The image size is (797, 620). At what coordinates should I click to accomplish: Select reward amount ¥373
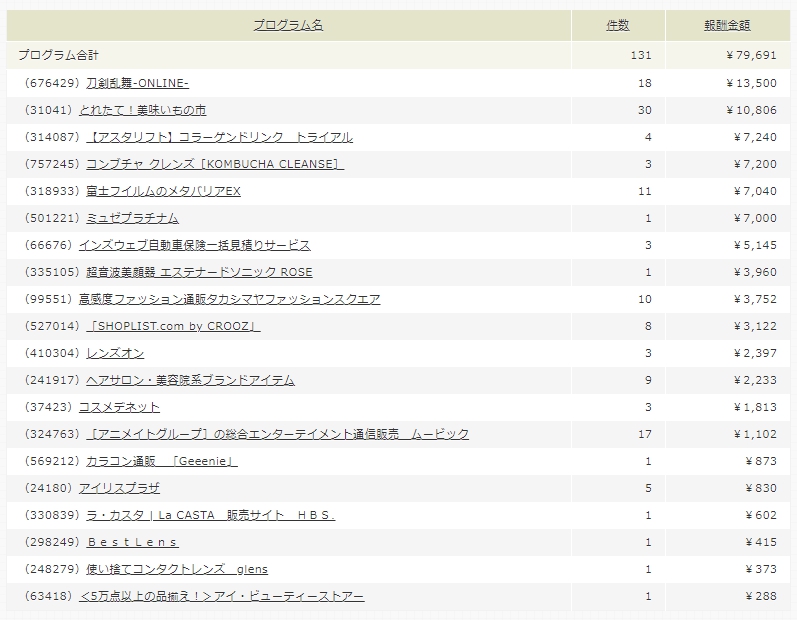point(761,568)
